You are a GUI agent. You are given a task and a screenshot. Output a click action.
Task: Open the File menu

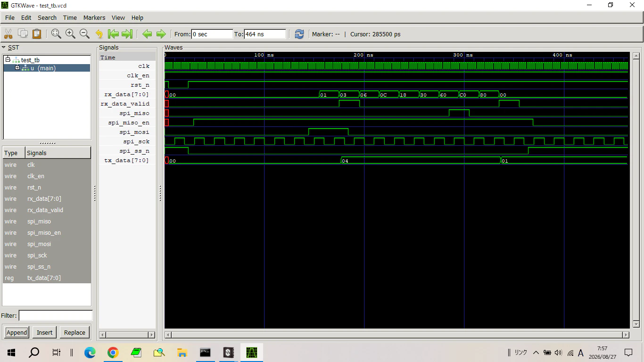[10, 17]
